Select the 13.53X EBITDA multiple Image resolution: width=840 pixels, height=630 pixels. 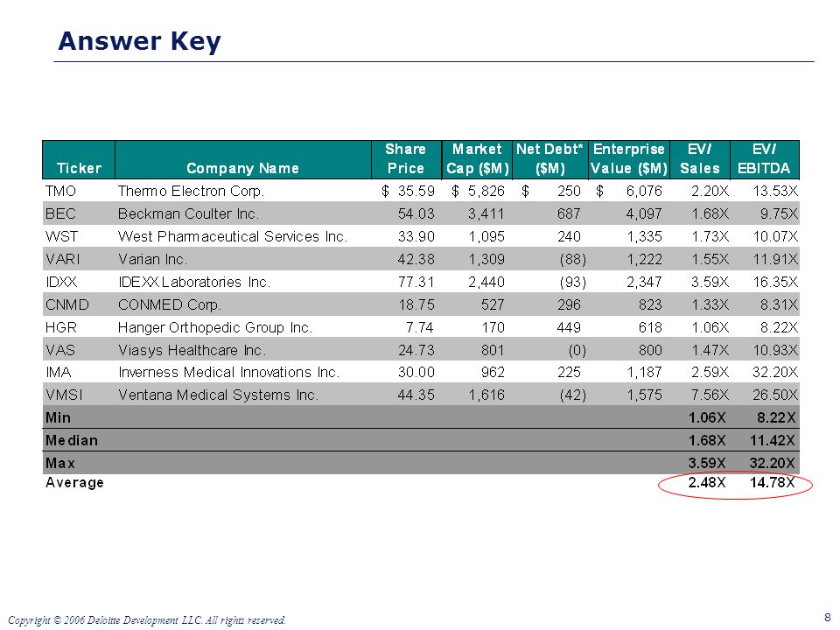775,192
